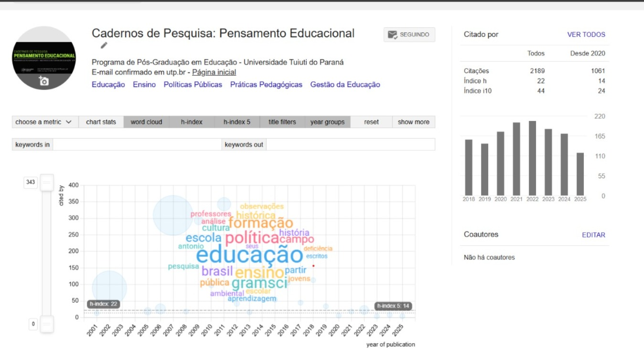Toggle the 'year groups' option
Screen dimensions: 644x360
coord(327,122)
